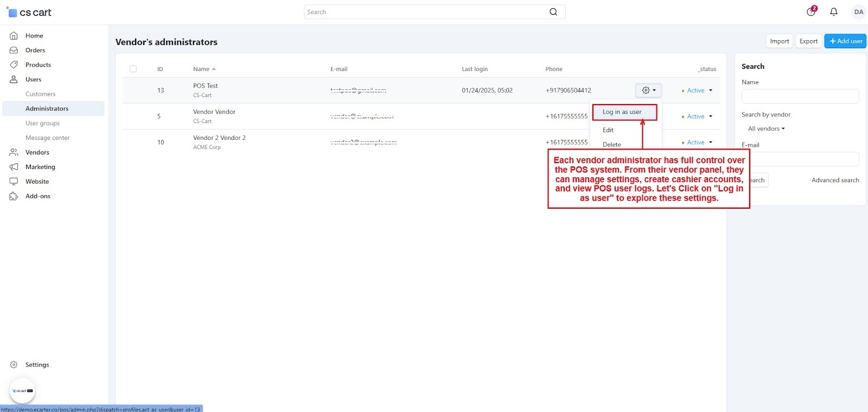
Task: Click the notifications bell icon
Action: click(834, 12)
